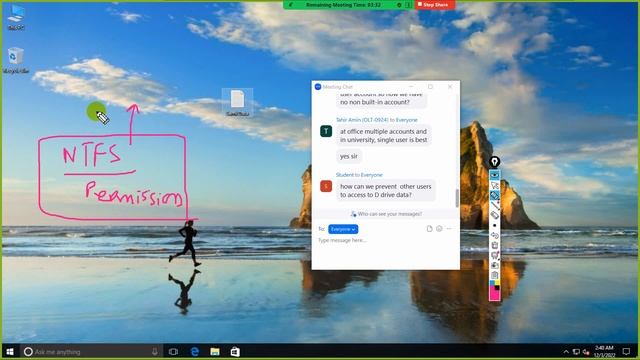This screenshot has width=640, height=360.
Task: Click the clipboard icon in annotation toolbar
Action: tap(494, 275)
